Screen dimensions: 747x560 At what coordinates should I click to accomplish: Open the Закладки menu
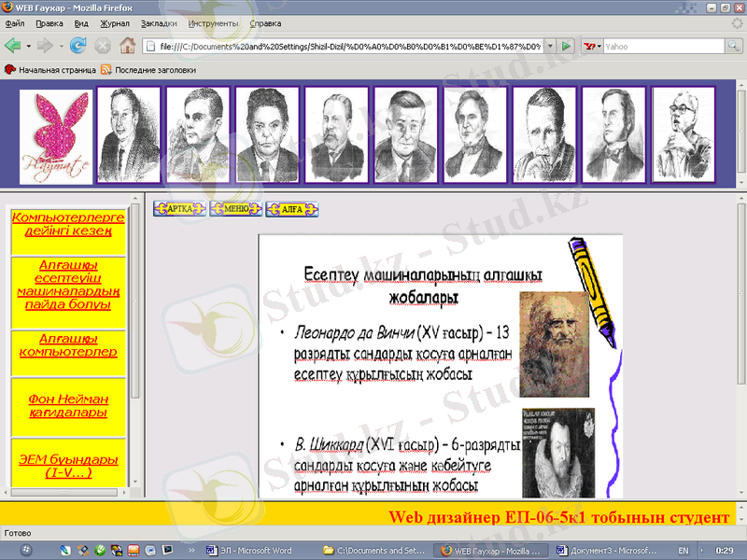pos(159,23)
